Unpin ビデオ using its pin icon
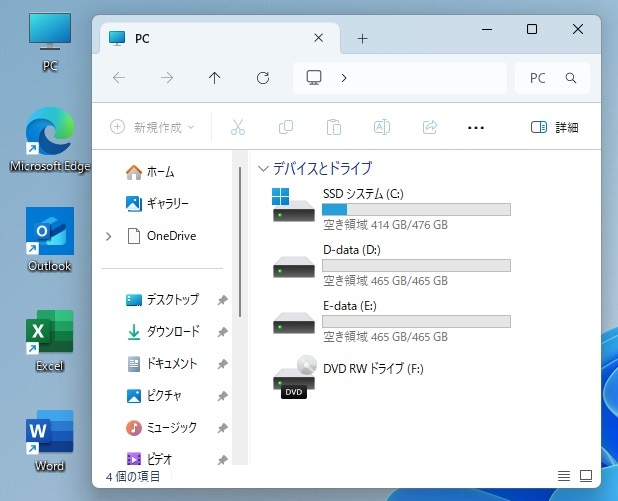 (x=223, y=460)
